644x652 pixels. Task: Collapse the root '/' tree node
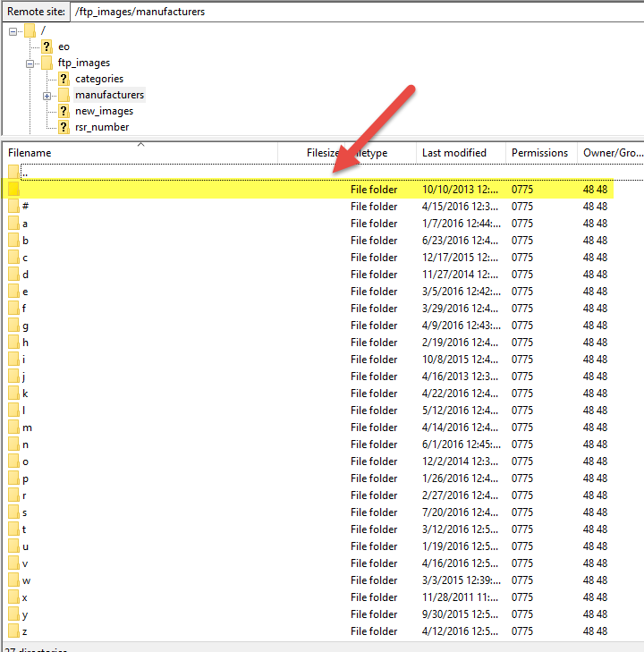13,30
